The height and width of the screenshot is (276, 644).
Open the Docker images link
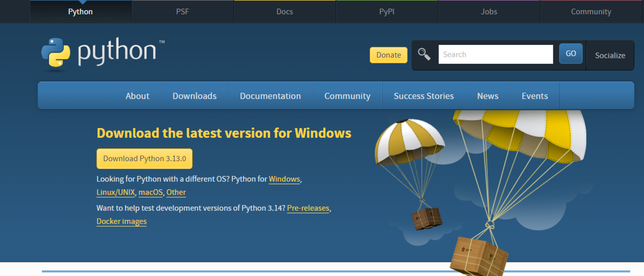pos(121,221)
